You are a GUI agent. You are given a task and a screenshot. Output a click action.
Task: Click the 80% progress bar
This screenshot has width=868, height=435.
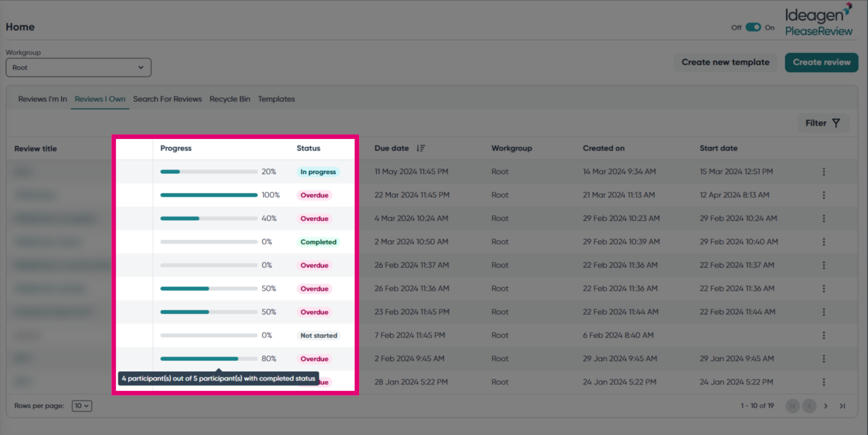[x=209, y=359]
